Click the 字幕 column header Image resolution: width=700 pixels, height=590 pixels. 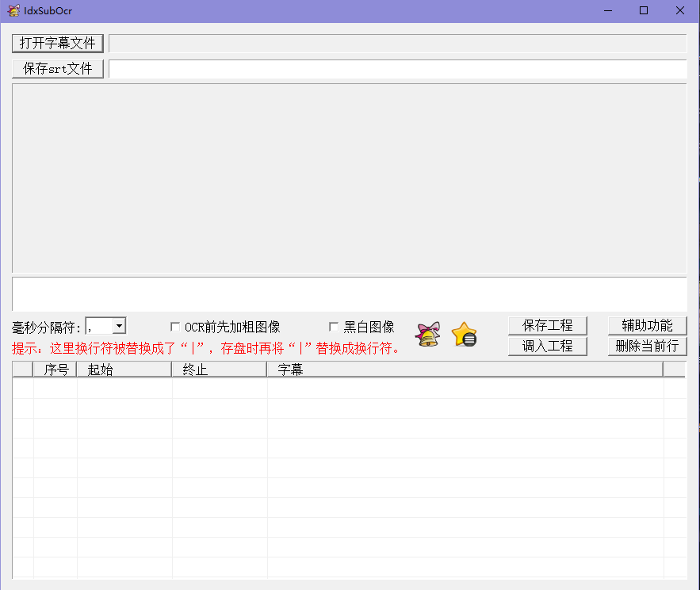coord(464,370)
